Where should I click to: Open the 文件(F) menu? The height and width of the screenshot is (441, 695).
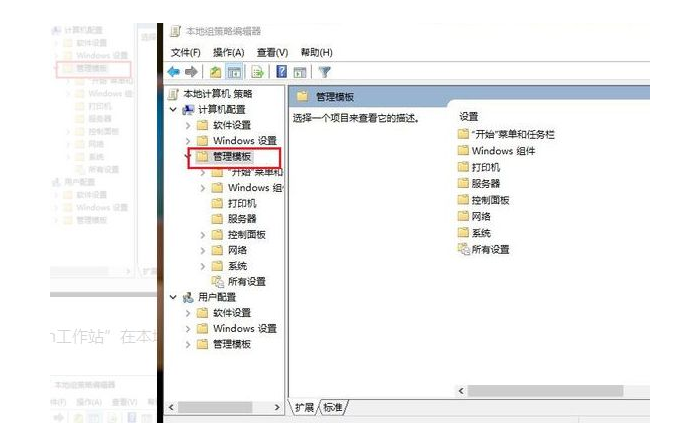tap(186, 52)
